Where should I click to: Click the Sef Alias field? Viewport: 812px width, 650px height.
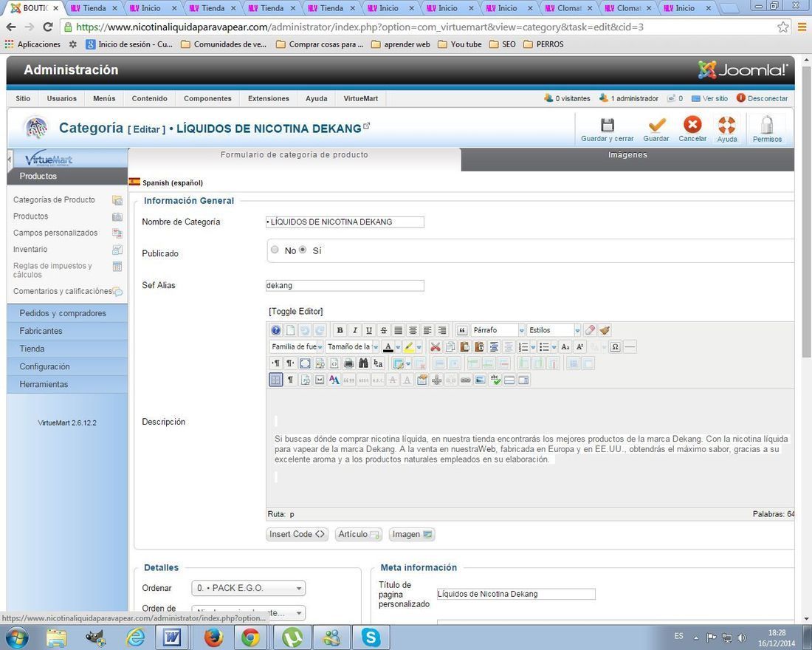pos(345,286)
